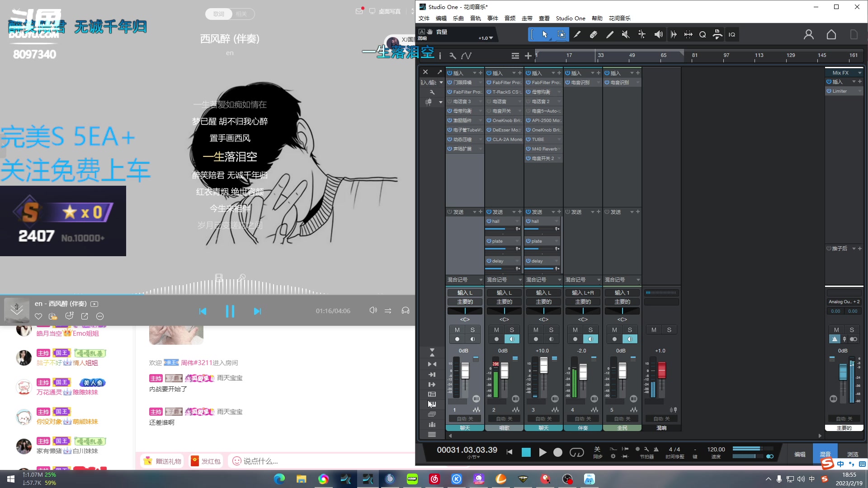Select the Arrow tool in Studio One toolbar
The image size is (868, 488).
545,34
